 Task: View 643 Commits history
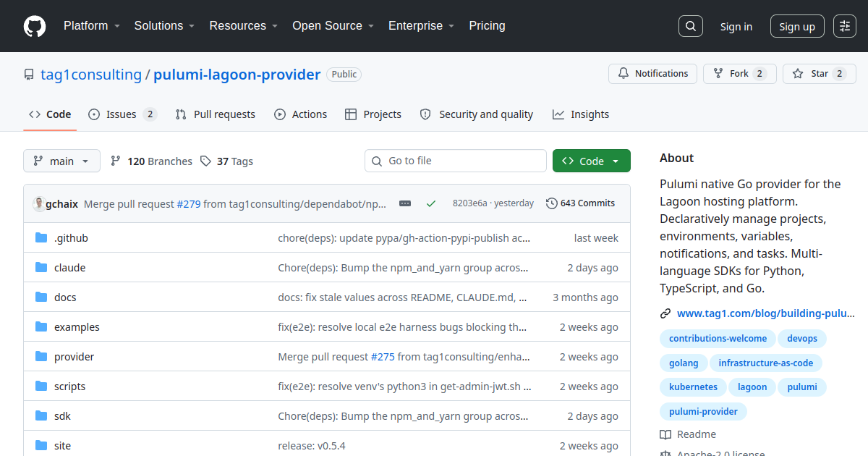(580, 203)
